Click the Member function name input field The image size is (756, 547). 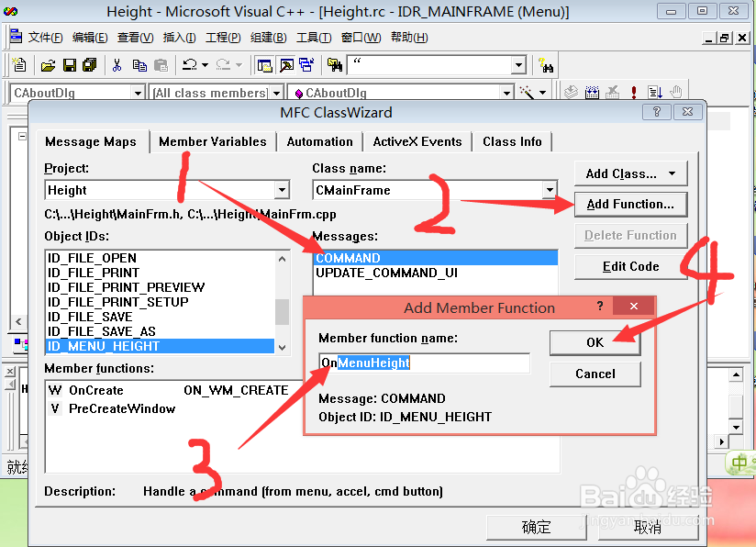(x=424, y=363)
